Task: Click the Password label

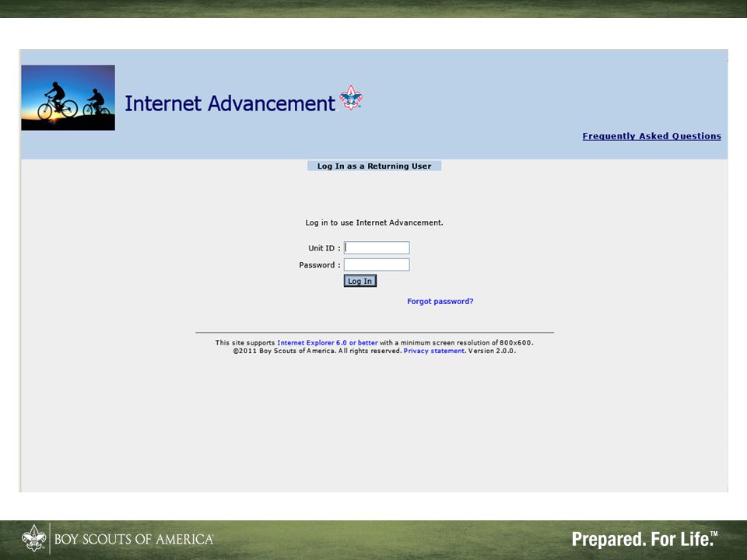Action: [320, 265]
